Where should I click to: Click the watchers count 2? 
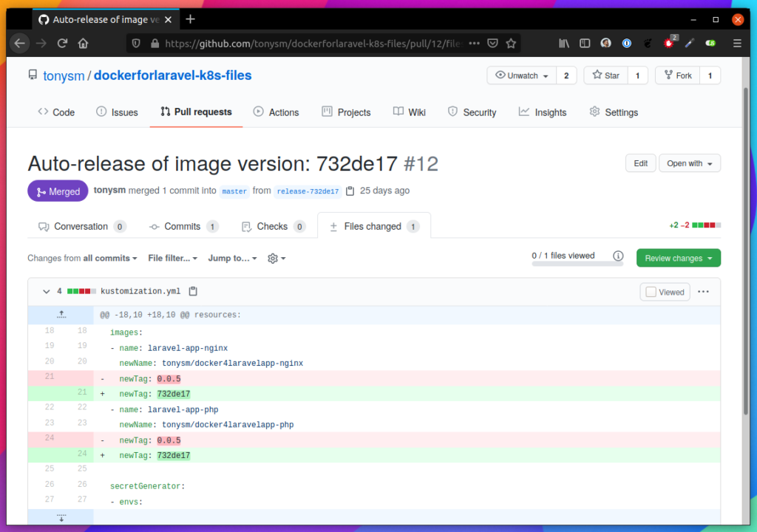[x=566, y=75]
